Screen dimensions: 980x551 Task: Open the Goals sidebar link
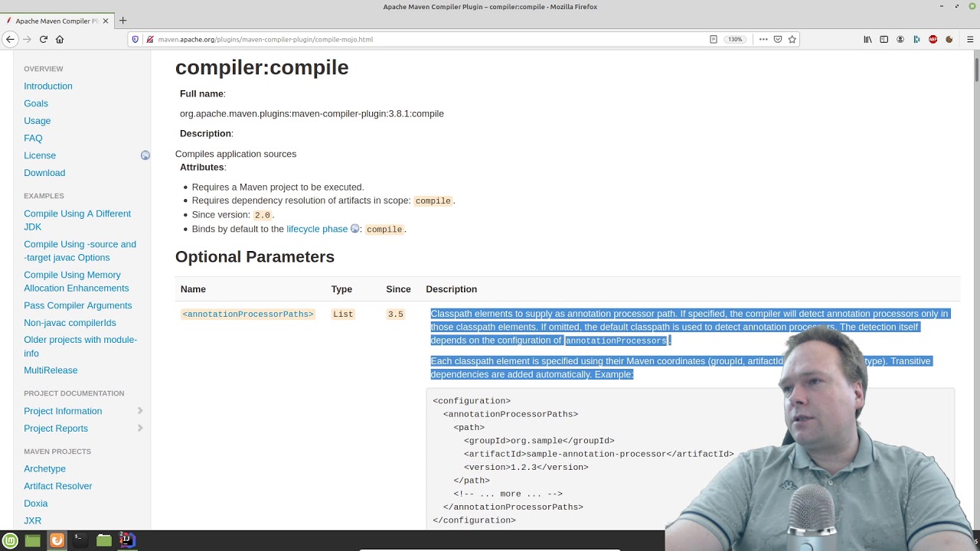36,103
